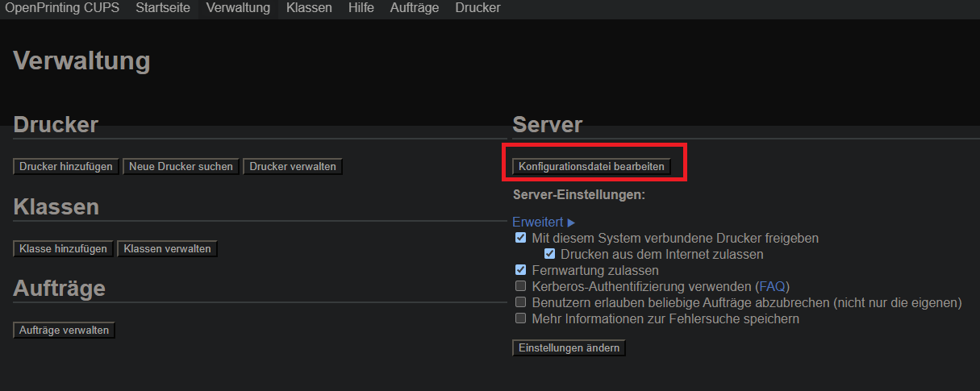Uncheck Mit diesem System verbundene Drucker freigeben

(521, 239)
